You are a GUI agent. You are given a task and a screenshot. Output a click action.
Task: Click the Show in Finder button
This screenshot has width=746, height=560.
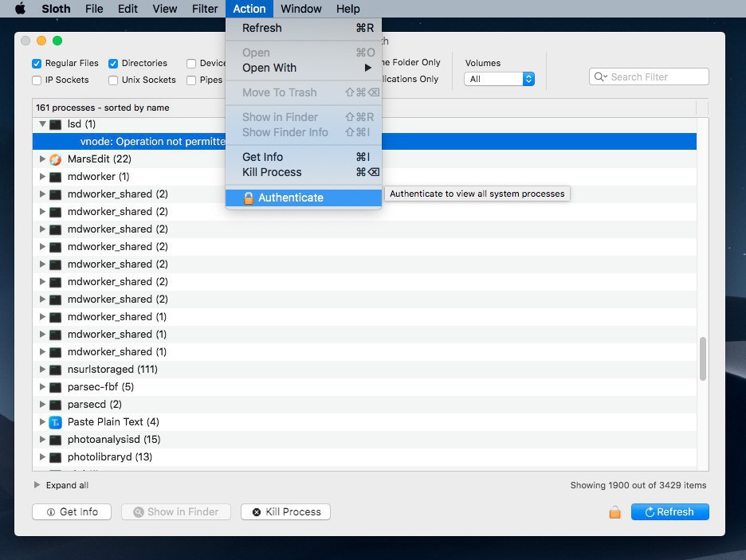(176, 512)
